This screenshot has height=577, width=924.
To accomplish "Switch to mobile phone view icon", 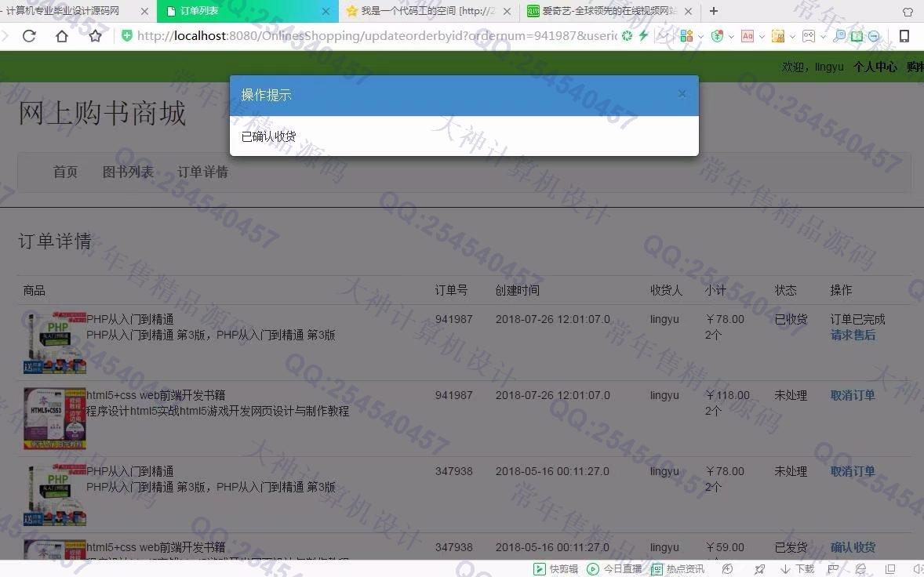I will [x=904, y=36].
